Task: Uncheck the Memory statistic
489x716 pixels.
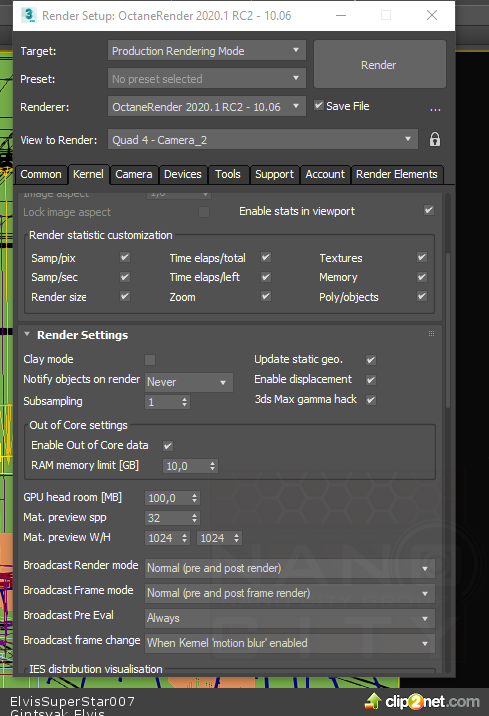Action: pyautogui.click(x=422, y=277)
